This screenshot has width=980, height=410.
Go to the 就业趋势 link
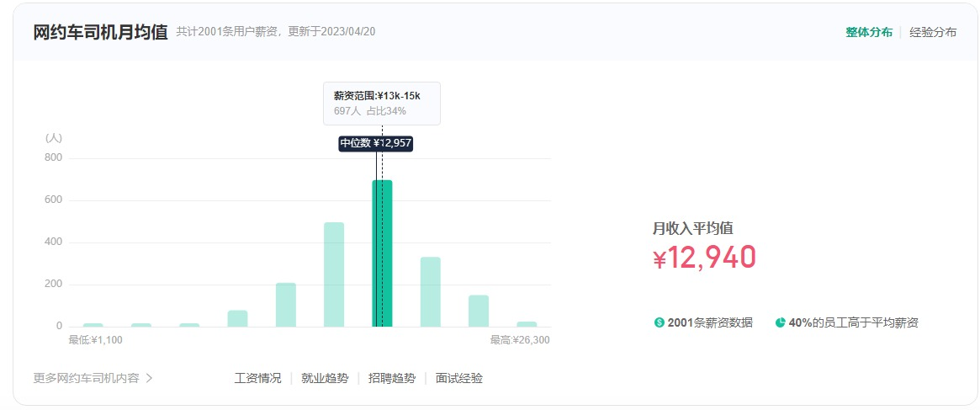point(325,378)
